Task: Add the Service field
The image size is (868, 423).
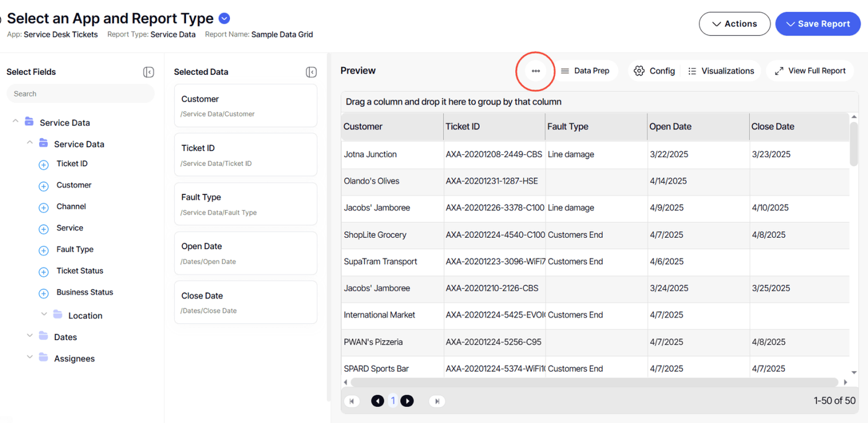Action: click(43, 229)
